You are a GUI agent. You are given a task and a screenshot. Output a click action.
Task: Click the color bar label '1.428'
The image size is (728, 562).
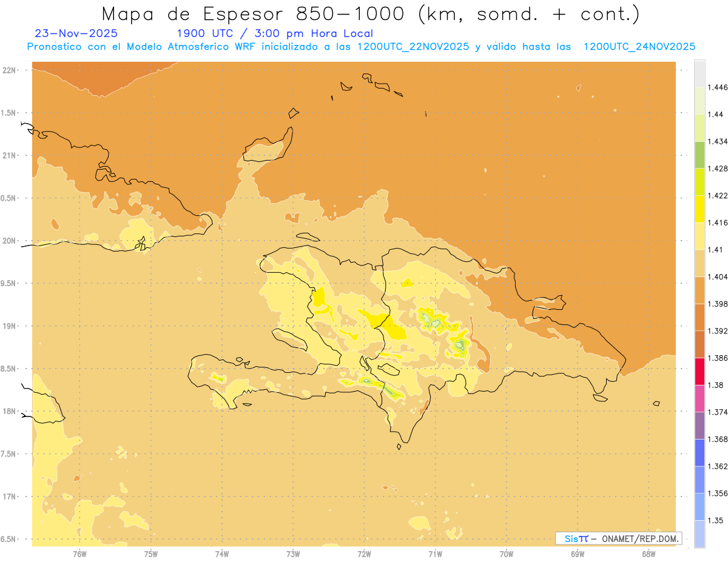tap(718, 169)
